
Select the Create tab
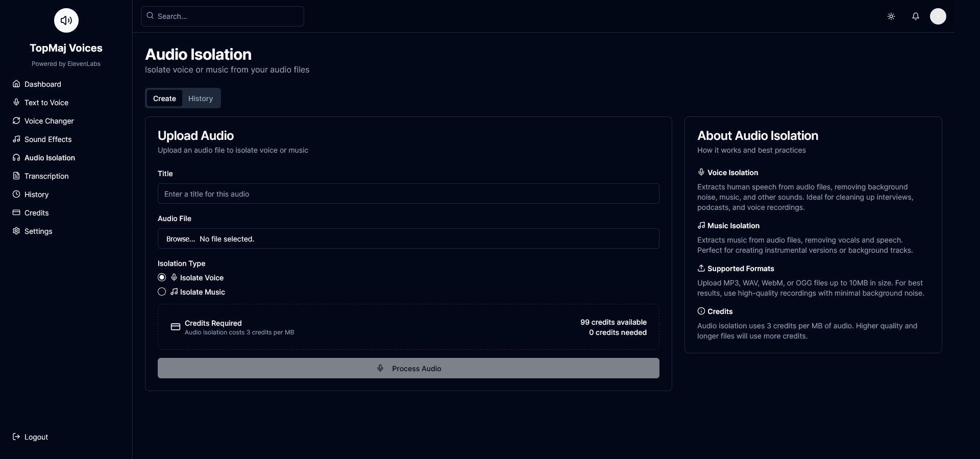click(x=164, y=99)
